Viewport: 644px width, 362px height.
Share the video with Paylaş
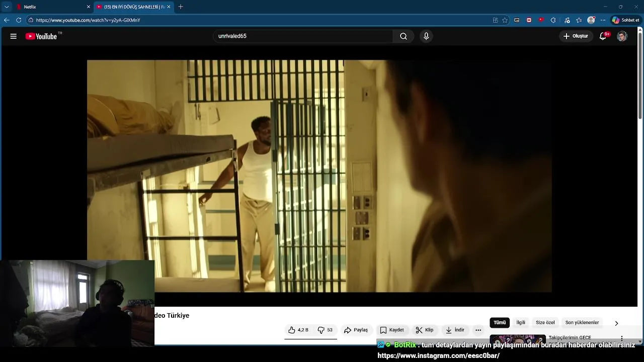pos(356,330)
